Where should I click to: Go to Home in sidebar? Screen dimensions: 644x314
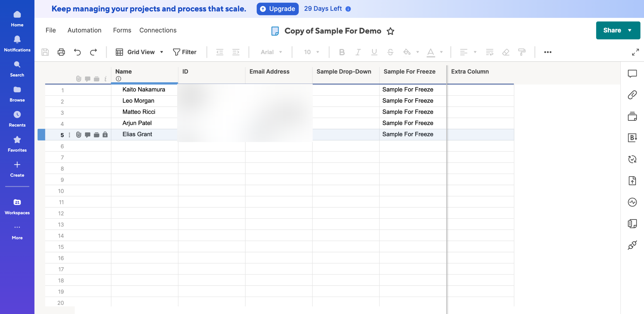[17, 19]
